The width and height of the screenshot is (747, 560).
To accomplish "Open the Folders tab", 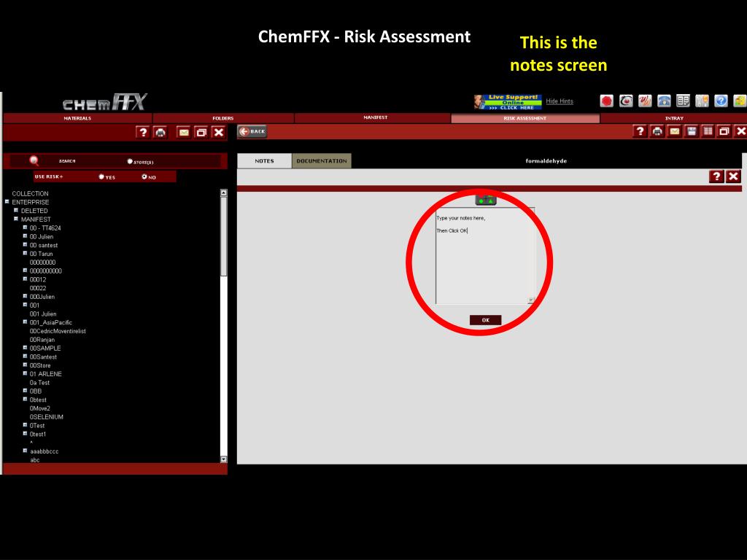I will tap(223, 118).
